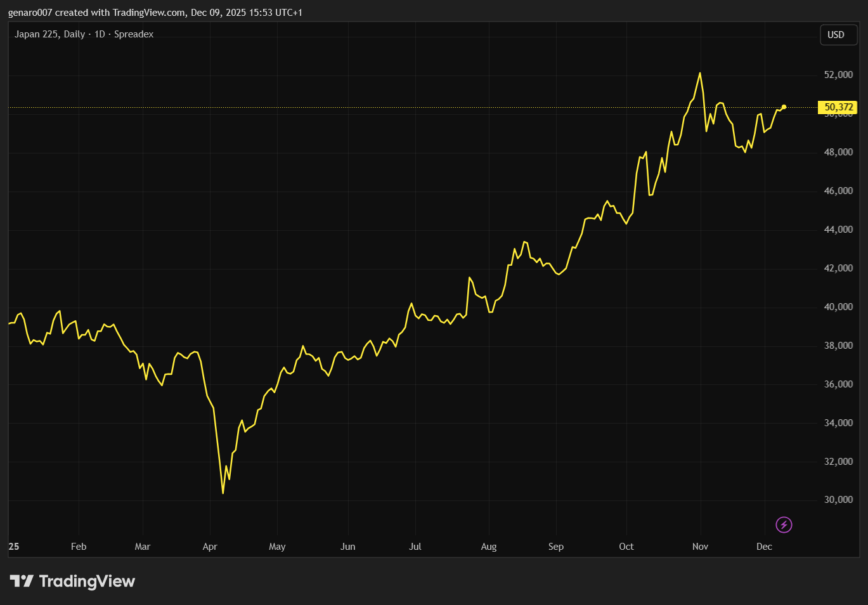Select the TradingView wordmark text

click(x=87, y=581)
